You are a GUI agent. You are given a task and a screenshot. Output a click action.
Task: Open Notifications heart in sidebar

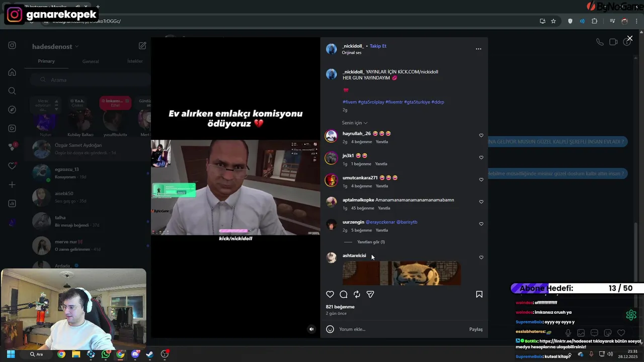point(12,166)
